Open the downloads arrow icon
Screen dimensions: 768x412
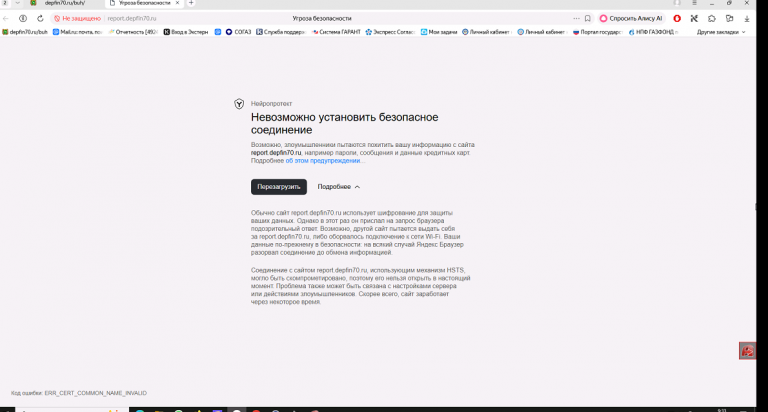(x=747, y=19)
